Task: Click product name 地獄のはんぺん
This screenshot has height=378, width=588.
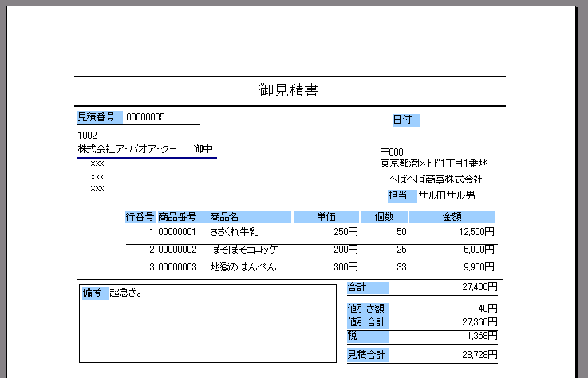Action: pos(243,267)
